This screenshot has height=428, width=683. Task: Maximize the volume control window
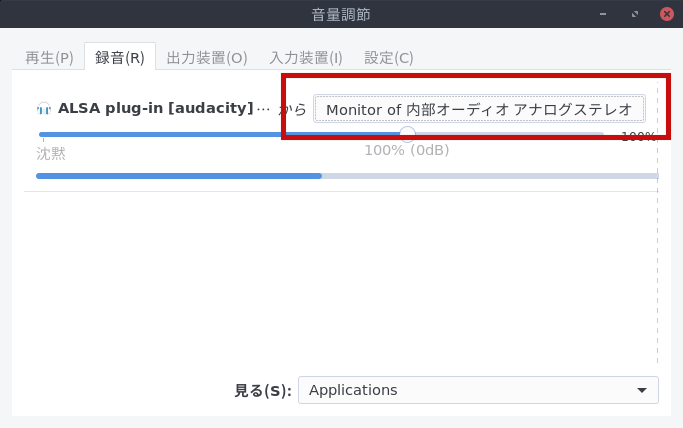click(635, 14)
